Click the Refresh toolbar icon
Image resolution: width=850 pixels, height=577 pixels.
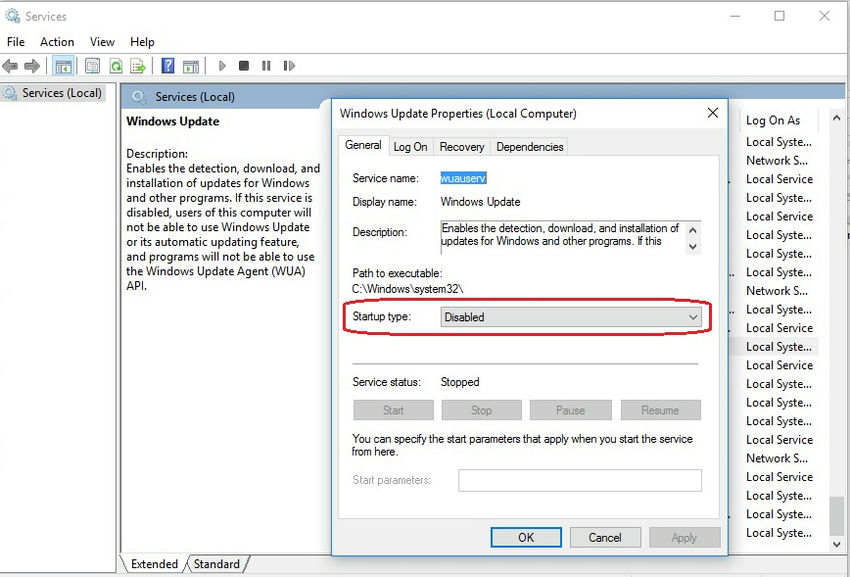(x=115, y=66)
